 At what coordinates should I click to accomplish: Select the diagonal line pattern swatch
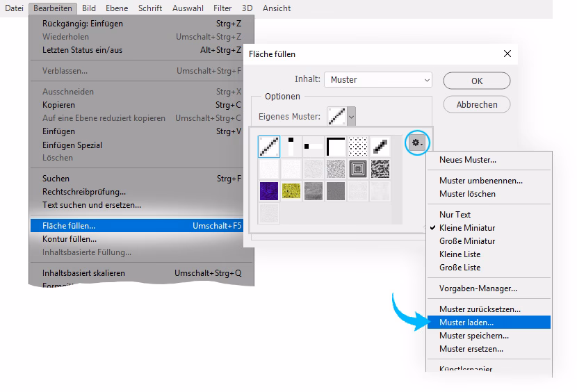pos(269,146)
